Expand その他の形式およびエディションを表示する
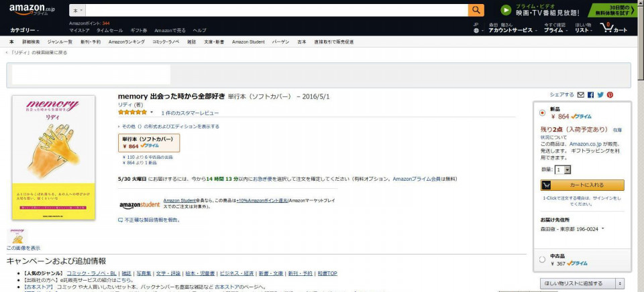Screen dimensions: 644x292 click(169, 127)
